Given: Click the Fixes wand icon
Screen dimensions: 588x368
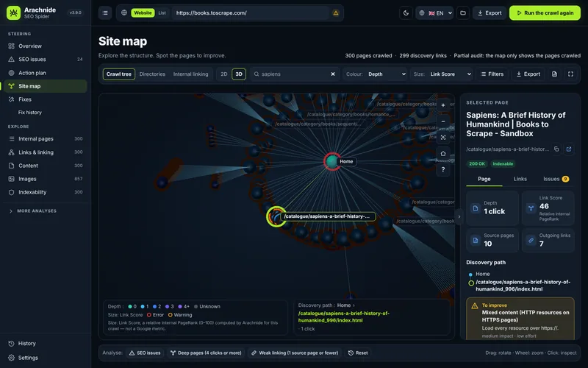Looking at the screenshot, I should [11, 99].
